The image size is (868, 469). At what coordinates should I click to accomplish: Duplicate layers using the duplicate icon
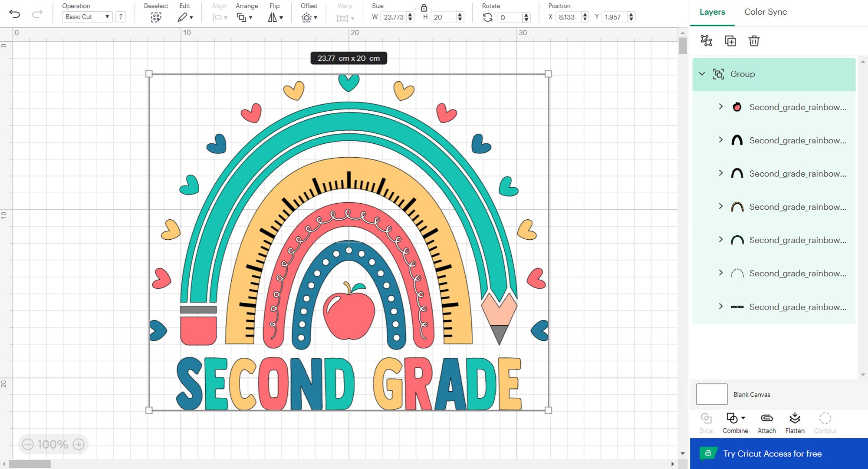click(730, 41)
